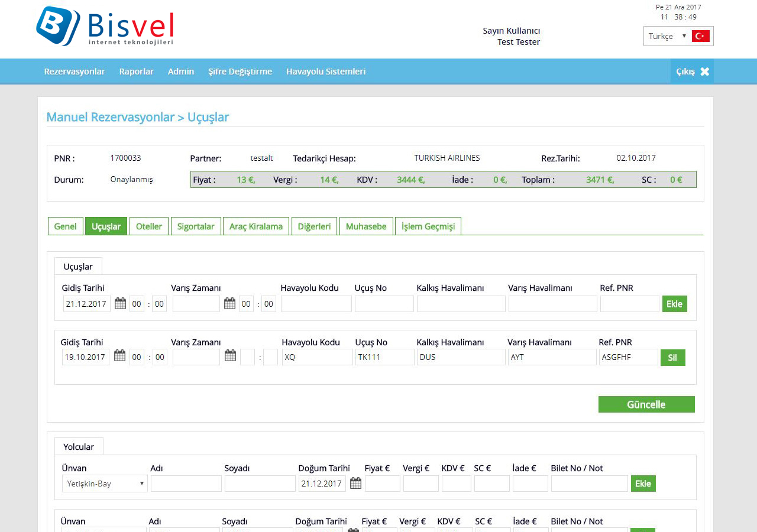This screenshot has height=532, width=757.
Task: Click the Turkish flag icon
Action: 701,36
